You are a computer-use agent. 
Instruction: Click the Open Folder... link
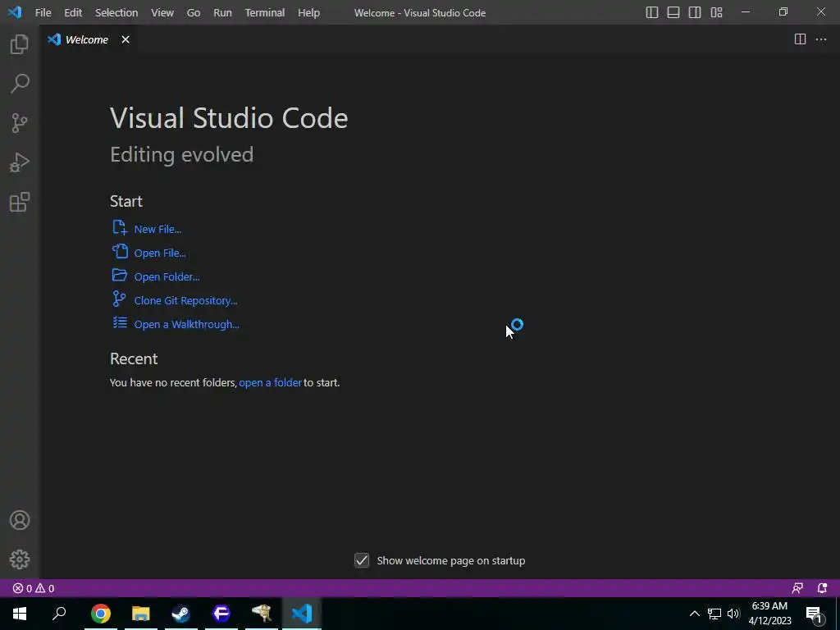(167, 276)
